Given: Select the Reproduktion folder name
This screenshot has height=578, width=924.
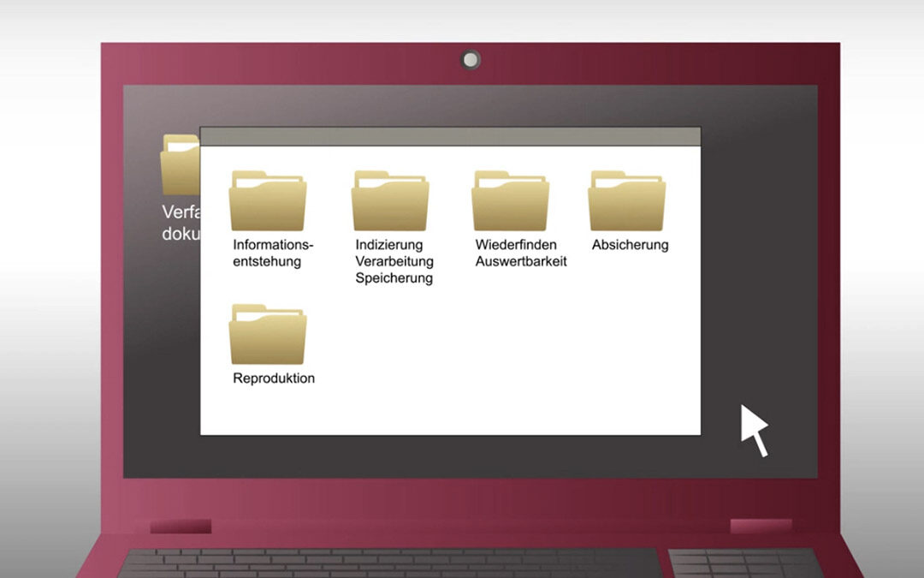Looking at the screenshot, I should tap(274, 378).
